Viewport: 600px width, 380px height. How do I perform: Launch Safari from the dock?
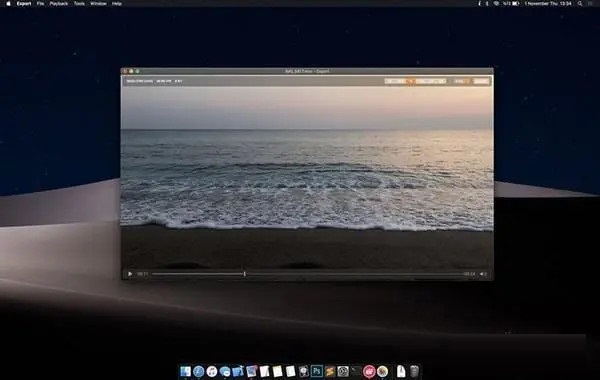coord(199,371)
